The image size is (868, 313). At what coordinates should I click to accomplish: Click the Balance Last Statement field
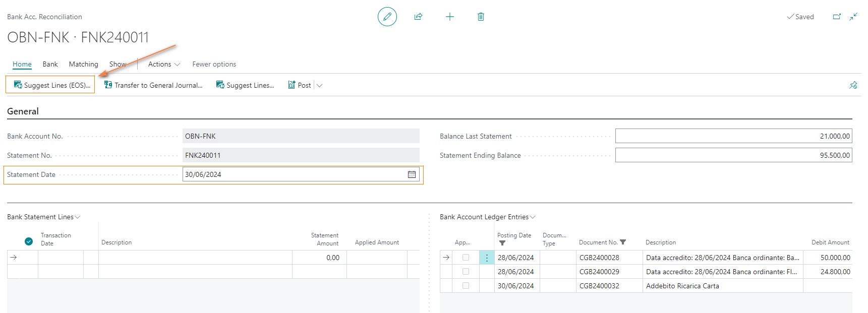pos(734,136)
